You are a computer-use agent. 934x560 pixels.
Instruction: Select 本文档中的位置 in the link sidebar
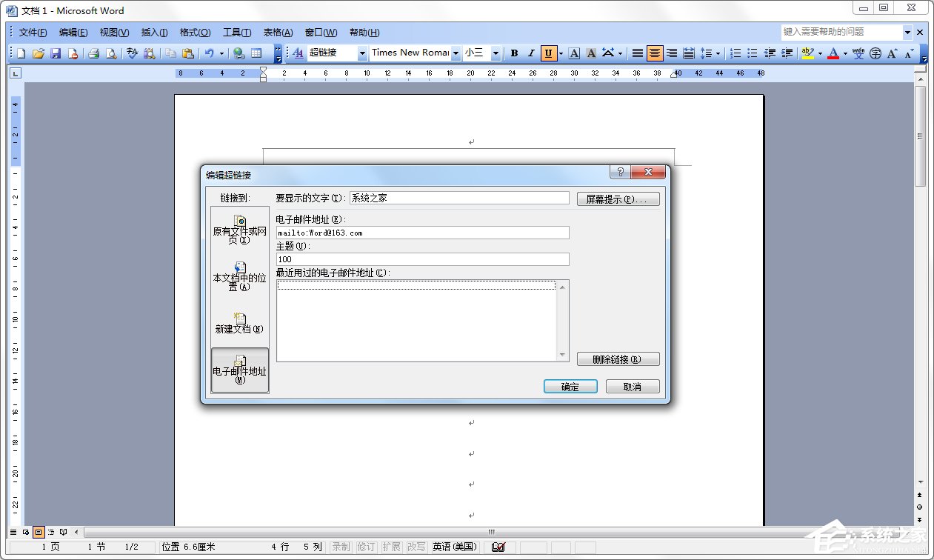pyautogui.click(x=239, y=277)
